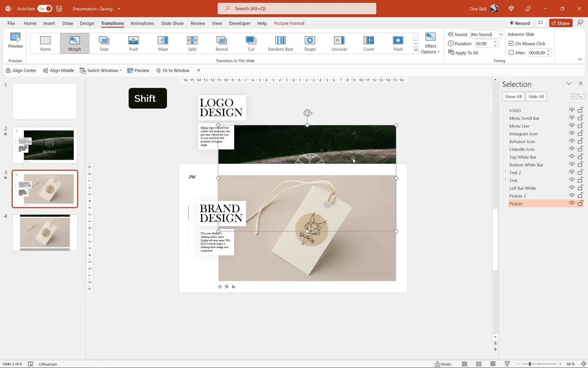This screenshot has width=588, height=368.
Task: Open Switch Windows dropdown
Action: tap(101, 71)
